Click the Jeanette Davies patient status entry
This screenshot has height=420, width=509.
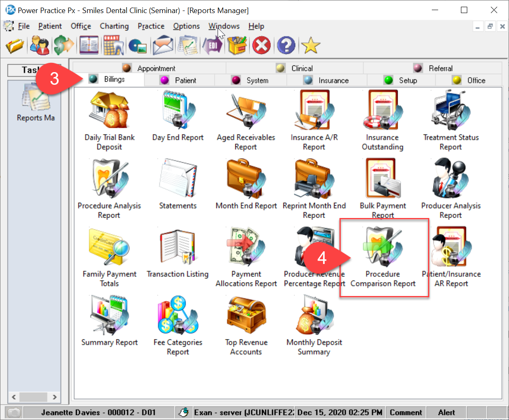98,412
